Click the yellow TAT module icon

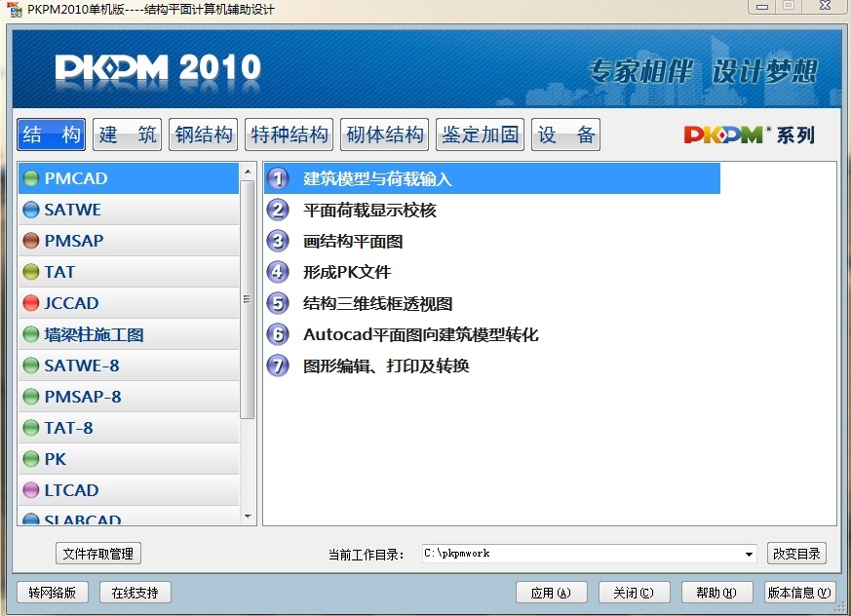click(x=31, y=272)
